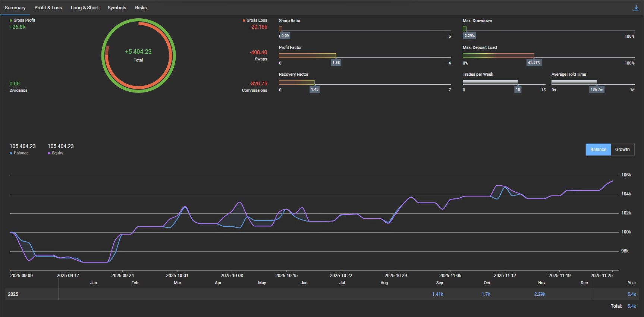Click the September 1.41k monthly value
The image size is (644, 317).
pyautogui.click(x=437, y=294)
